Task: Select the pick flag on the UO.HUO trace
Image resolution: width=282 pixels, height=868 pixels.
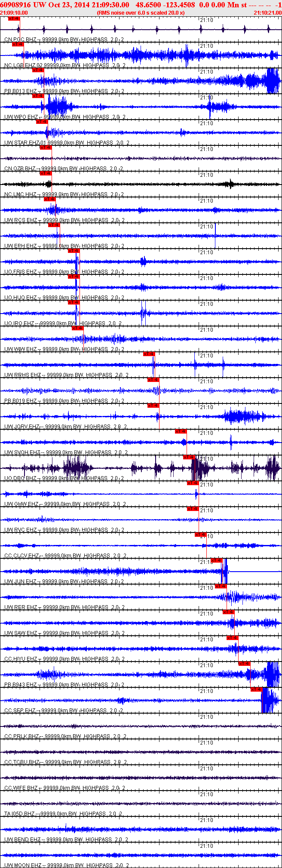Action: point(74,277)
